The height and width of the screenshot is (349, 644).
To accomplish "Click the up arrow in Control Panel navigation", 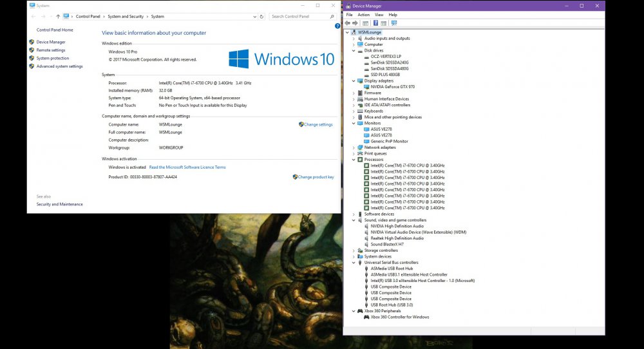I will [x=58, y=16].
